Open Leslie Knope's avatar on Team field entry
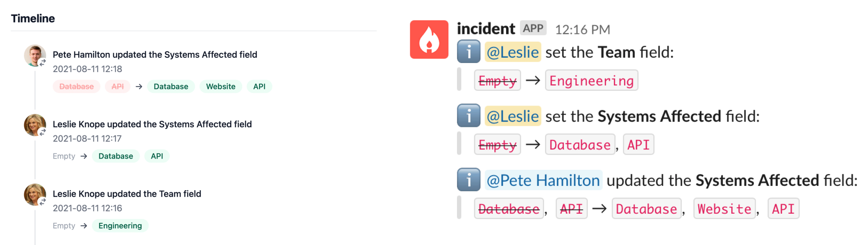This screenshot has width=868, height=245. point(35,195)
